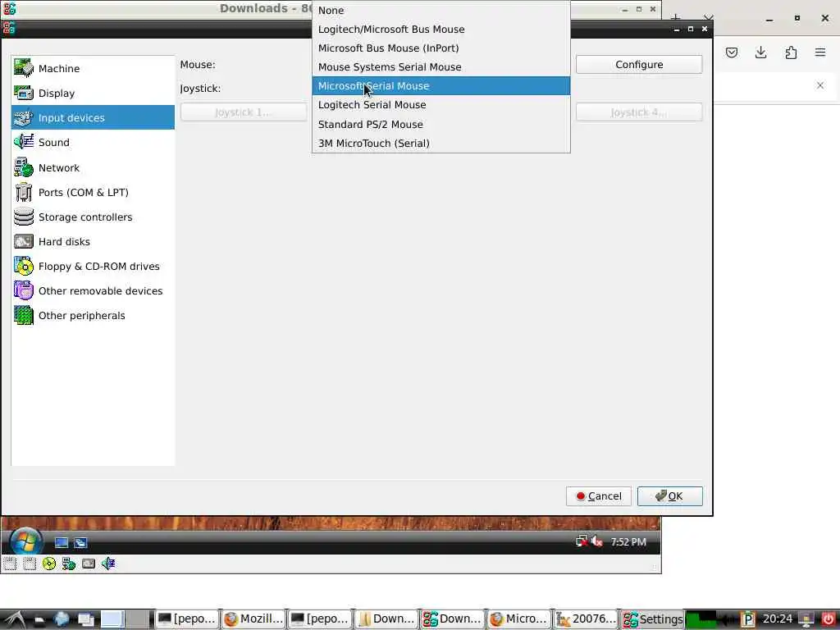Viewport: 840px width, 630px height.
Task: Open Firefox hamburger menu
Action: tap(820, 52)
